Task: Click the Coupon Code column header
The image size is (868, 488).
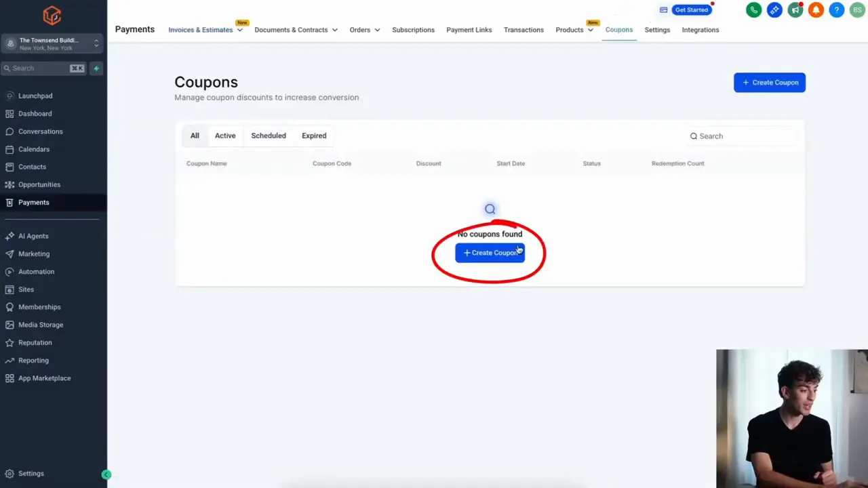Action: pyautogui.click(x=332, y=163)
